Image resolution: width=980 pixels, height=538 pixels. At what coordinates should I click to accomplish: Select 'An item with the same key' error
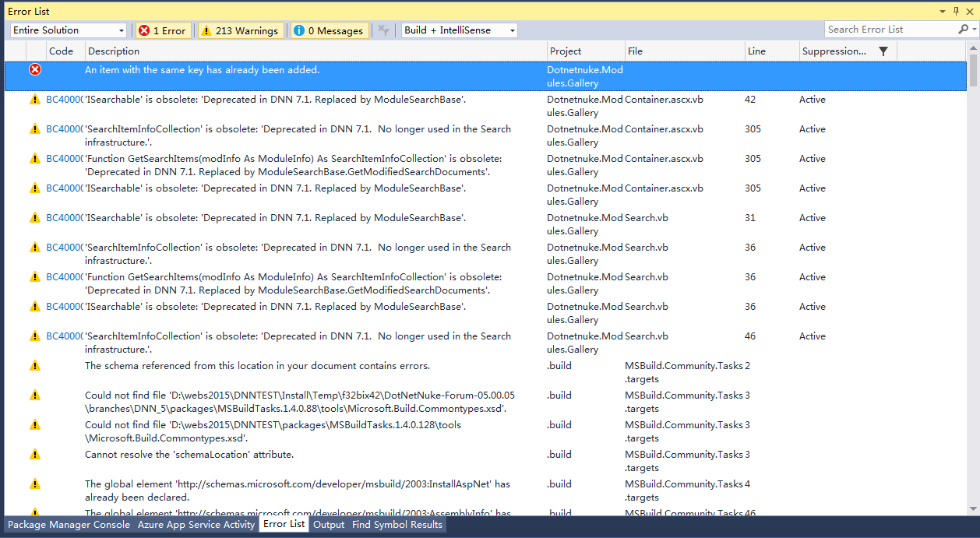485,76
